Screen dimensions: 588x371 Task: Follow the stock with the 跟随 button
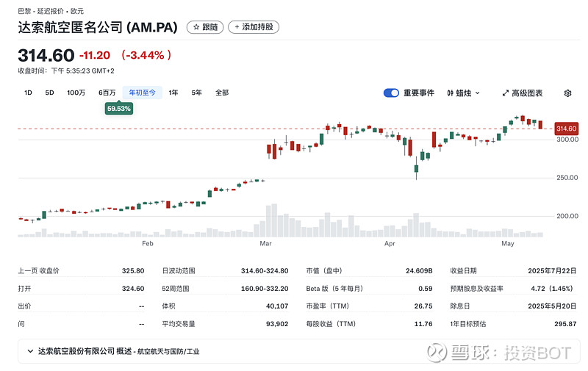coord(205,27)
